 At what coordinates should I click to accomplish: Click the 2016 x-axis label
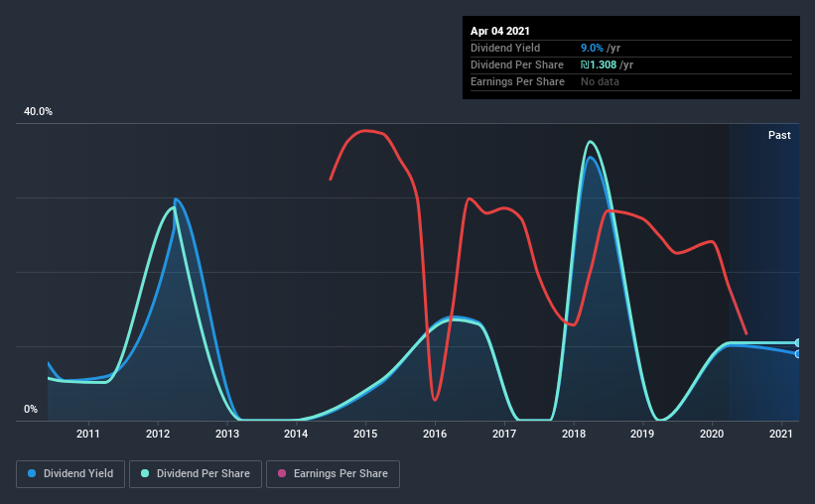[435, 434]
